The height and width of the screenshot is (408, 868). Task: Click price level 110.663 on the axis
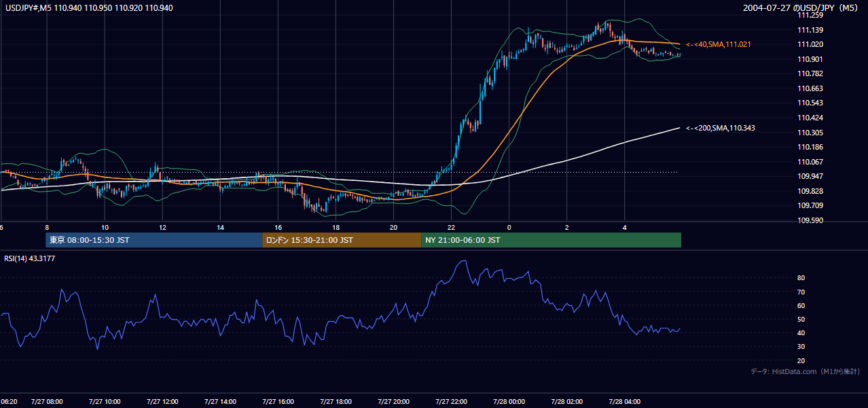pos(810,88)
